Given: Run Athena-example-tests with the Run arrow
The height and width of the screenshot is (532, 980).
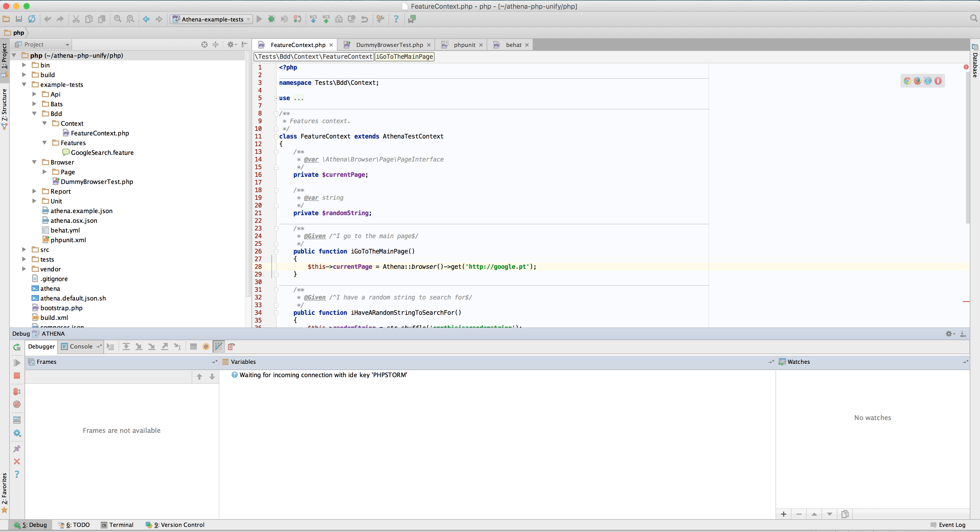Looking at the screenshot, I should point(259,19).
